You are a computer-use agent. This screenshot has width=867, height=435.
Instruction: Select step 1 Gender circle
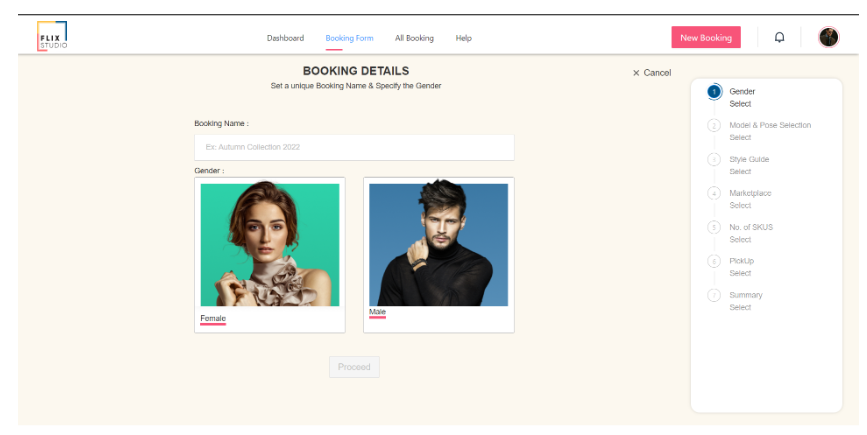pyautogui.click(x=714, y=92)
